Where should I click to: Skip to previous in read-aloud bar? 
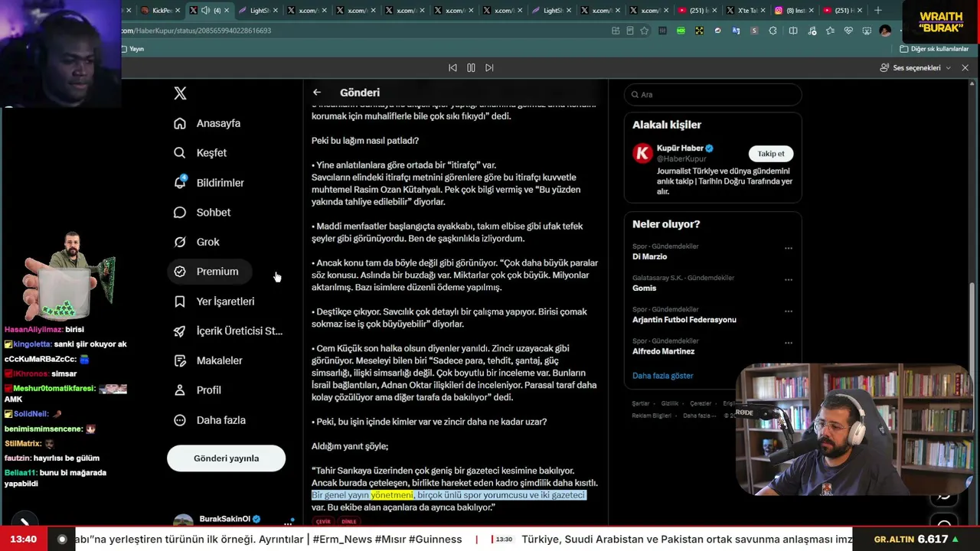pyautogui.click(x=452, y=68)
